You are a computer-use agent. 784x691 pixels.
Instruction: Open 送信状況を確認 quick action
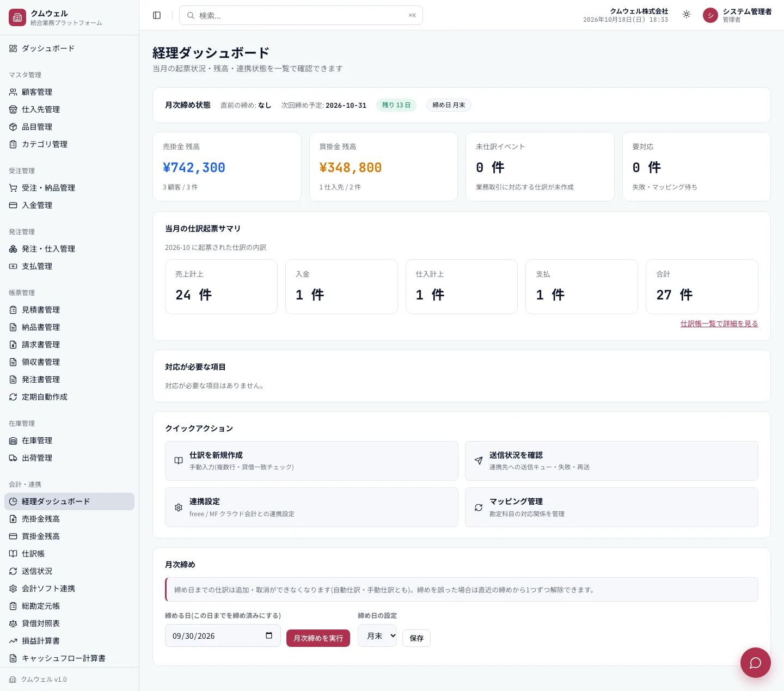point(611,461)
